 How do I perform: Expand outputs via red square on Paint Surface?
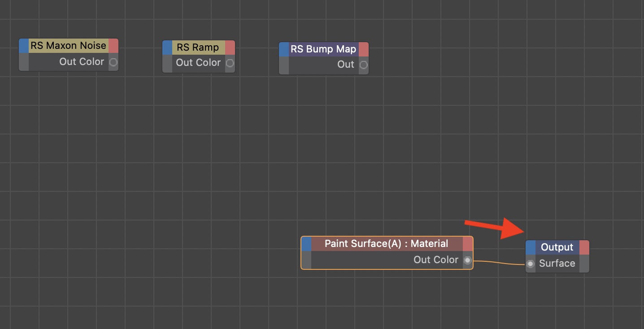[x=468, y=244]
